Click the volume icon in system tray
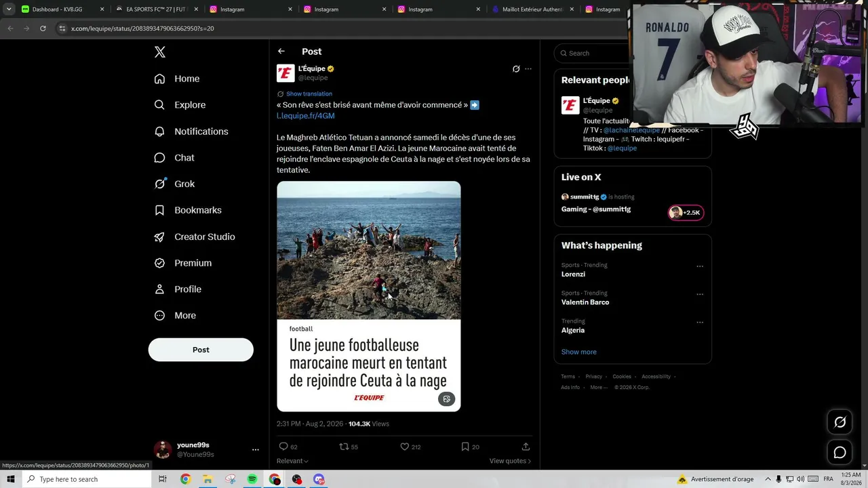 (x=802, y=479)
